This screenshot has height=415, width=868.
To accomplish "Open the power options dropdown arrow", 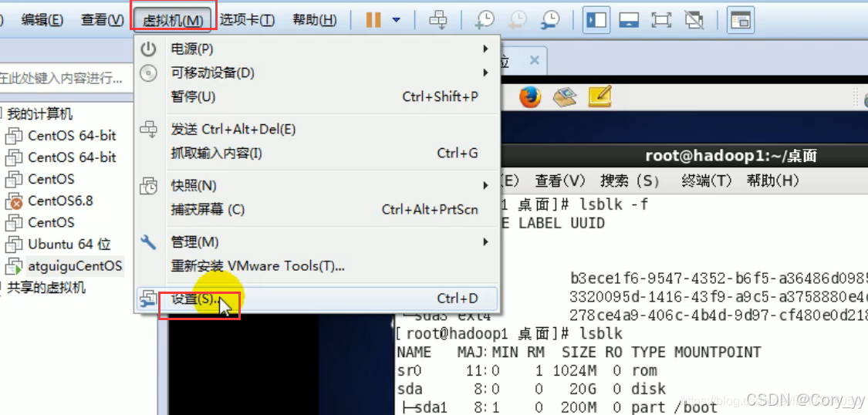I will coord(397,21).
